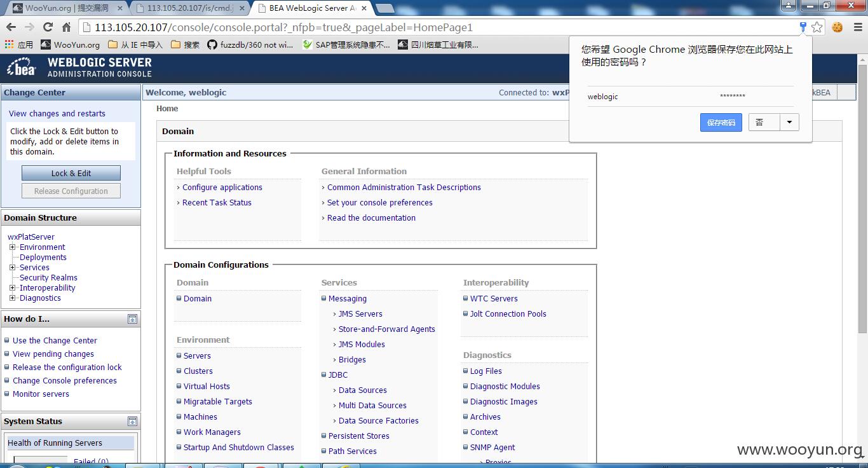The height and width of the screenshot is (468, 868).
Task: Open the Domain link under Domain Configurations
Action: 198,299
